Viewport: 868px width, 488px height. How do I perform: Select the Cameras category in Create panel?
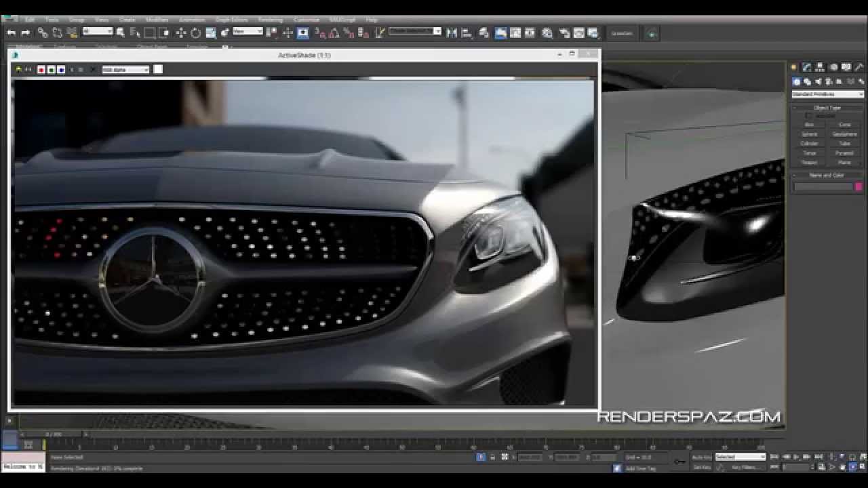[828, 81]
